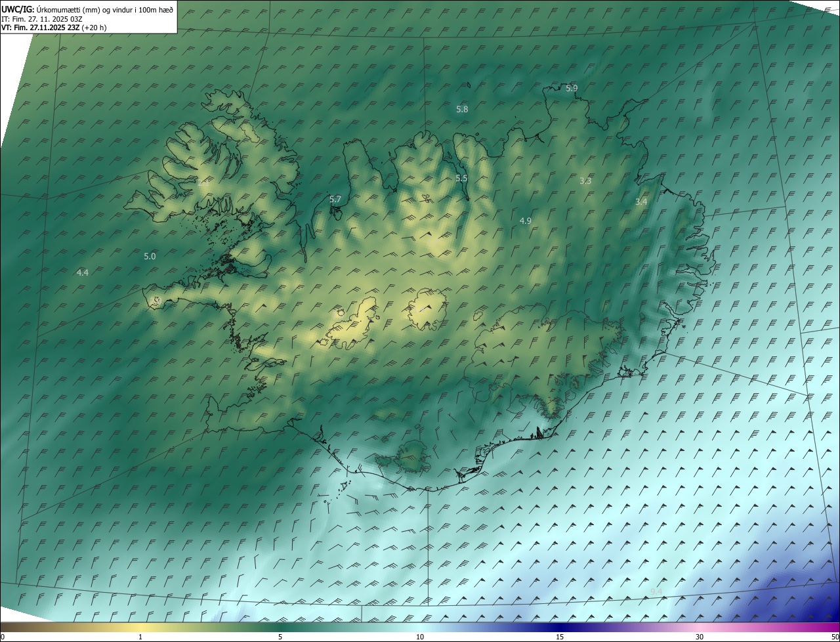Click the 5.9 value label on the map
The image size is (840, 642).
pyautogui.click(x=572, y=88)
